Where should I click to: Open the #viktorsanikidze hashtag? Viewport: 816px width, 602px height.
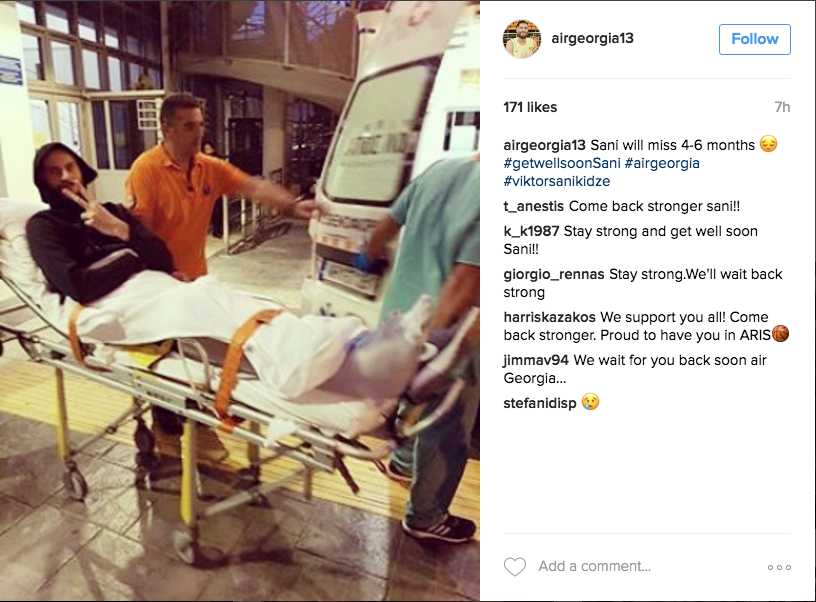[x=557, y=181]
